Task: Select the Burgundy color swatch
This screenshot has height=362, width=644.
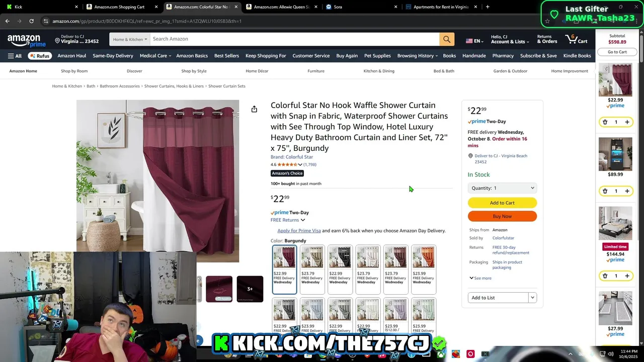Action: 284,269
